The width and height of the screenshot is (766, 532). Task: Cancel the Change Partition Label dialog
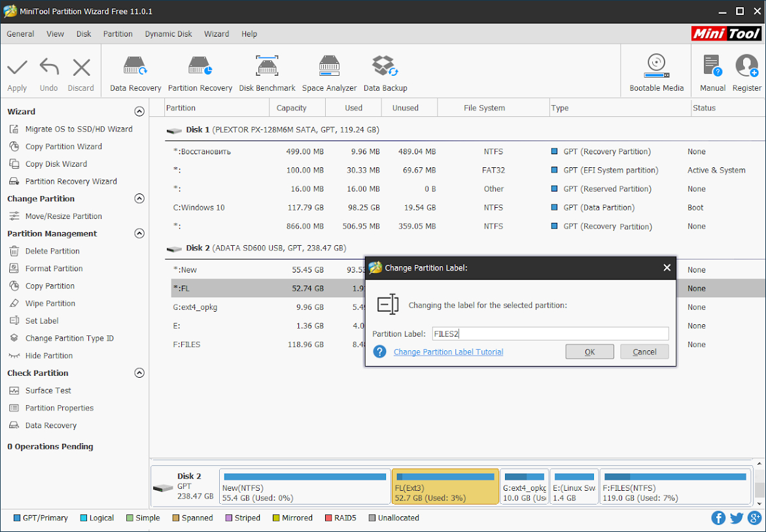644,352
